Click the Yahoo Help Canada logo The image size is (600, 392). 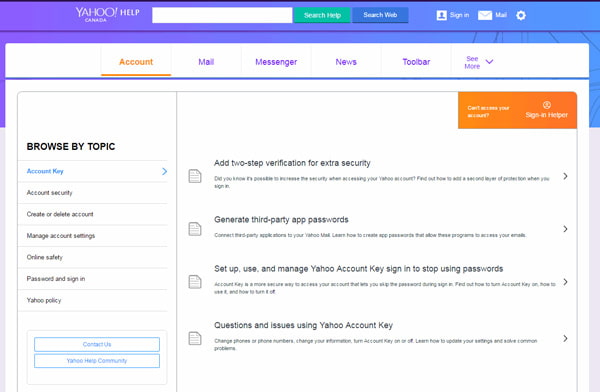(107, 15)
